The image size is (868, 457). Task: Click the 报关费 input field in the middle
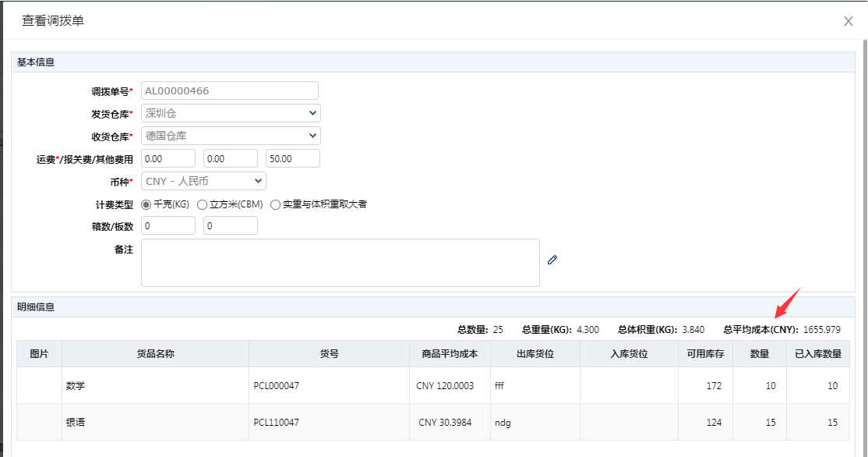click(231, 158)
